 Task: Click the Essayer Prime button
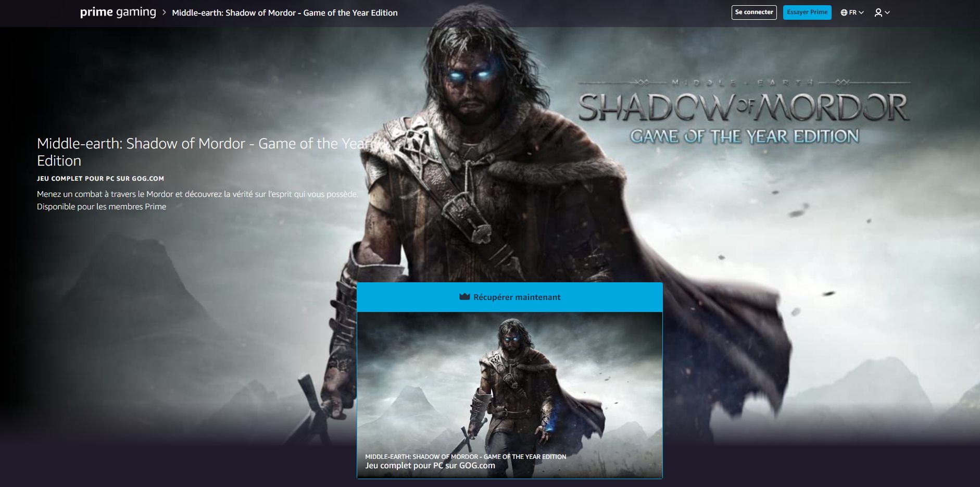(807, 12)
